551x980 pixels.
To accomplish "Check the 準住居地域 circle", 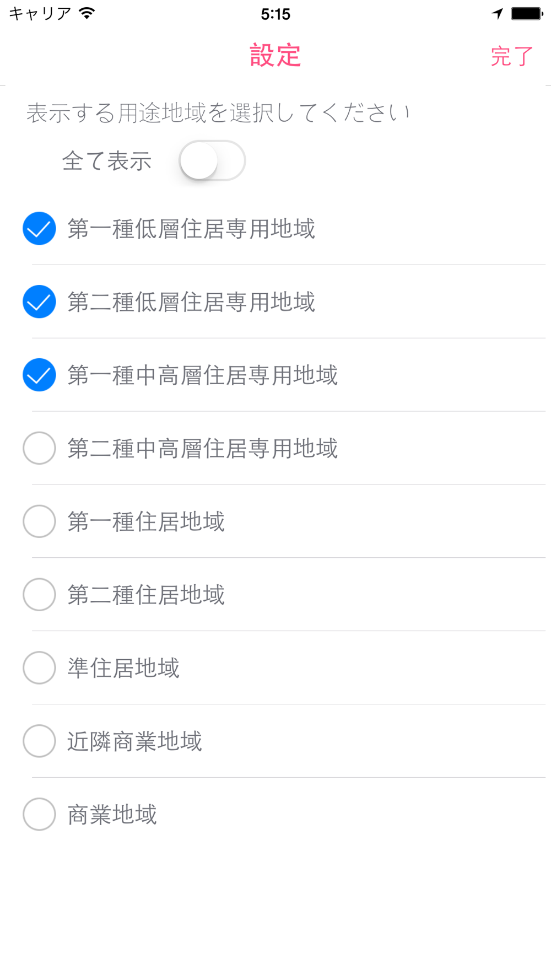I will [39, 668].
